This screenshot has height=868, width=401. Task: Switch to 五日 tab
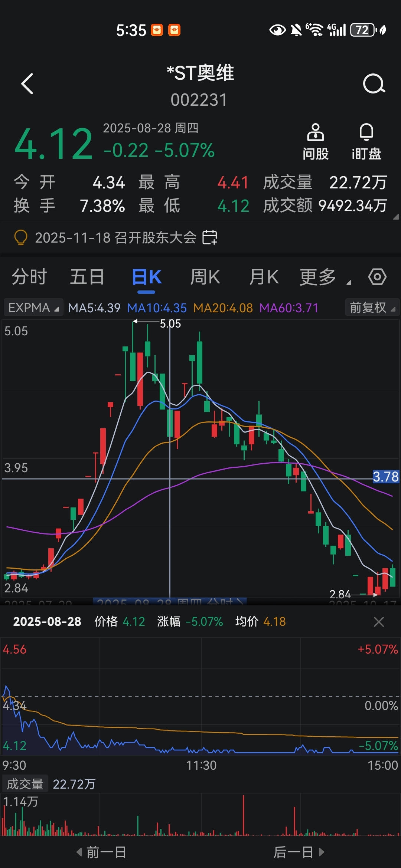pyautogui.click(x=87, y=277)
